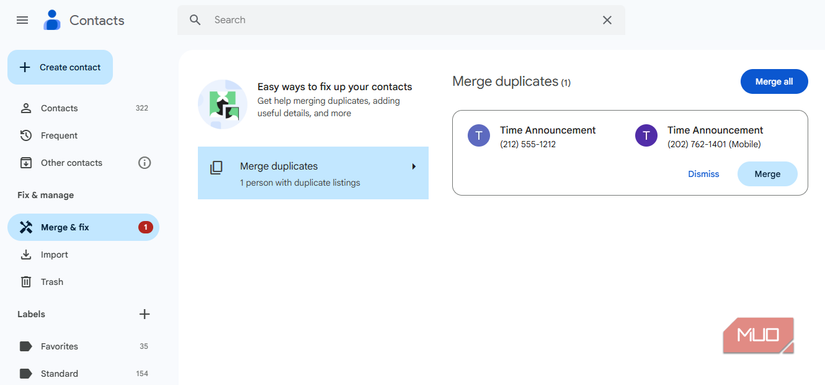Open the hamburger main menu

[22, 20]
